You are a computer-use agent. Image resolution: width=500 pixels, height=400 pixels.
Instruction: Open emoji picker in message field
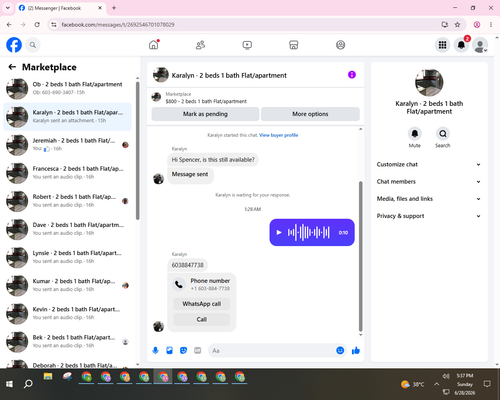pos(340,350)
